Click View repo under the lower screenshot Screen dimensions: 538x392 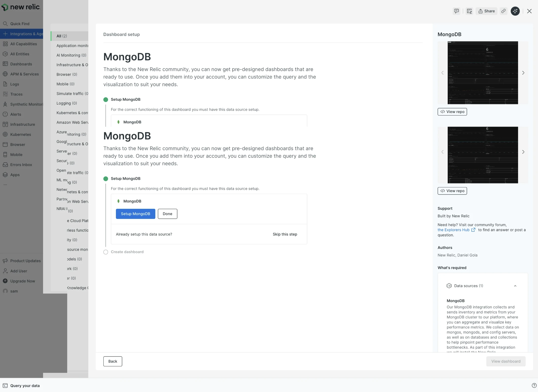click(452, 191)
